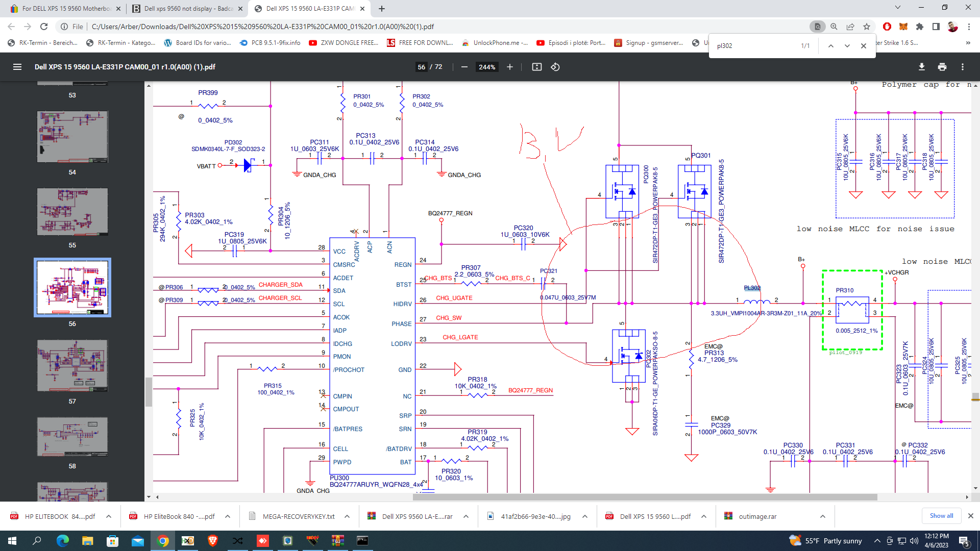The width and height of the screenshot is (980, 551).
Task: Click Show all downloads button
Action: 941,516
